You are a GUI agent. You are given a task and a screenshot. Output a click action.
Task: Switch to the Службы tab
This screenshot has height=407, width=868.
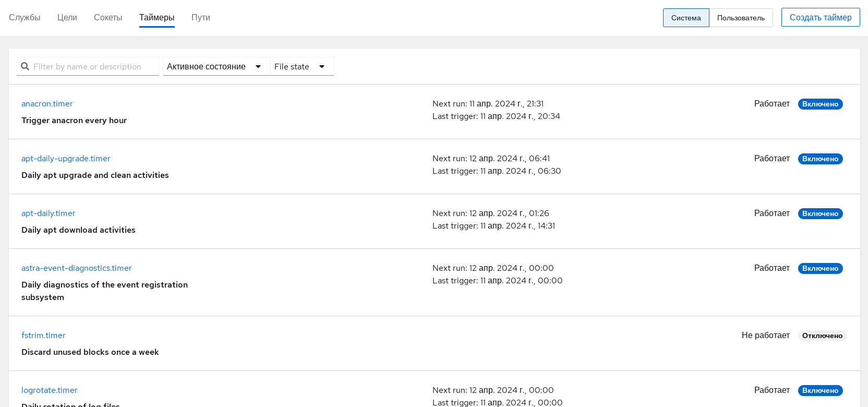point(25,17)
